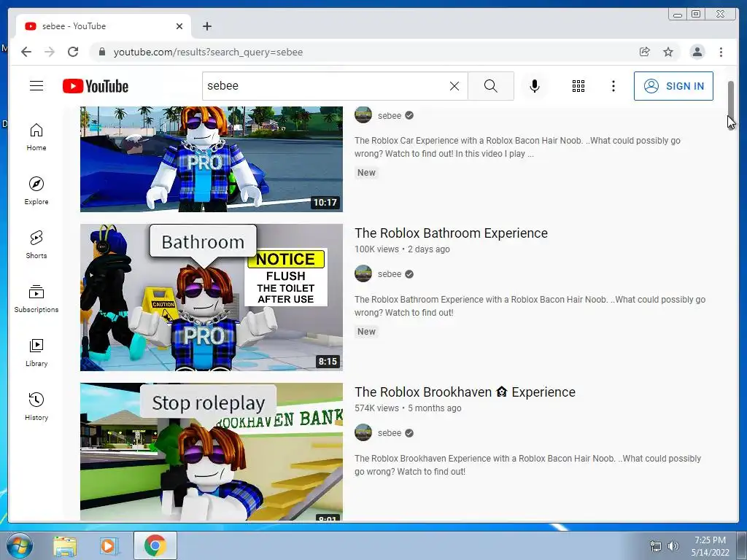747x560 pixels.
Task: Click New badge under car video
Action: click(x=366, y=172)
